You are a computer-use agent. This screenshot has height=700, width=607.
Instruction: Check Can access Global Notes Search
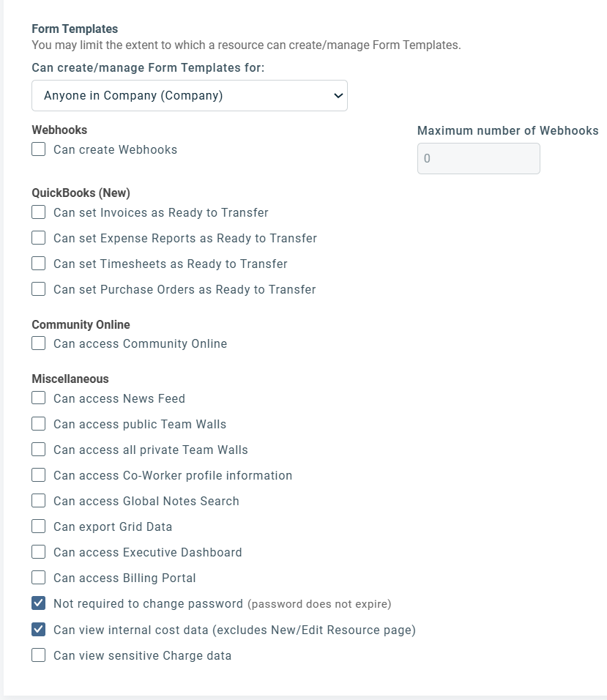tap(39, 502)
